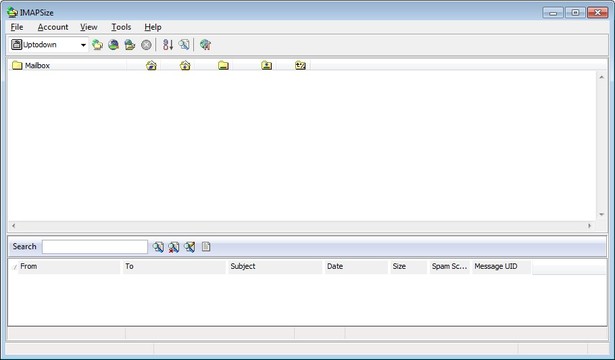This screenshot has width=615, height=360.
Task: Click the sort order toolbar icon
Action: (x=168, y=45)
